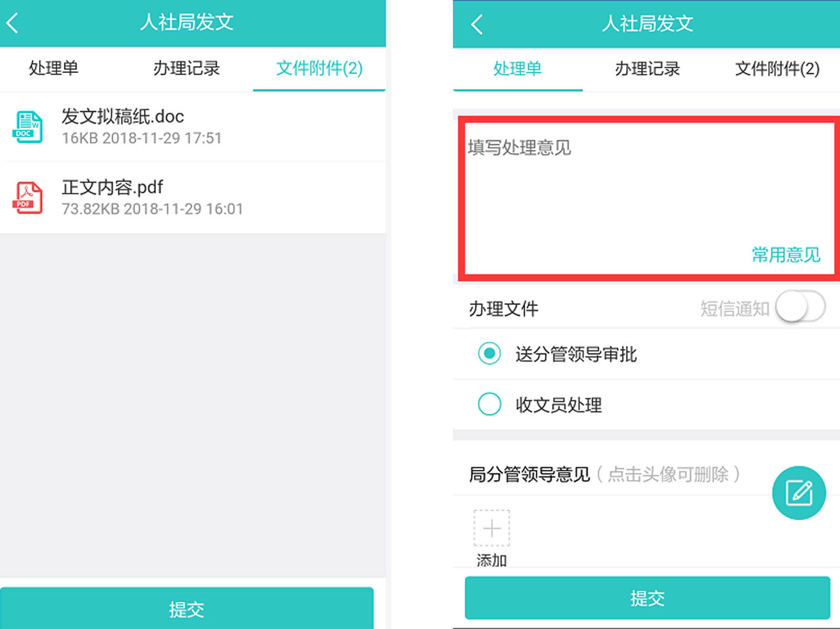Tap the DOC file icon
This screenshot has width=840, height=629.
pos(27,127)
